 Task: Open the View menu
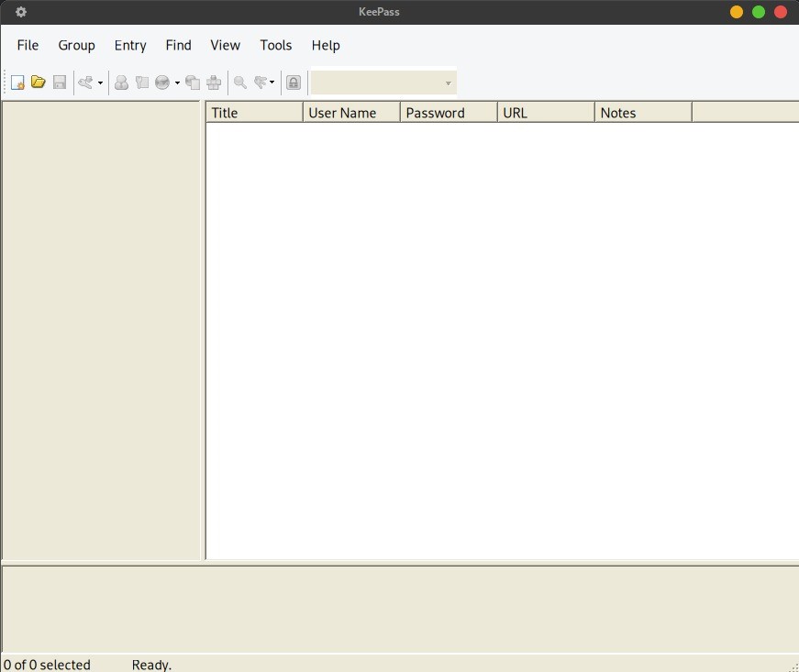pyautogui.click(x=226, y=45)
